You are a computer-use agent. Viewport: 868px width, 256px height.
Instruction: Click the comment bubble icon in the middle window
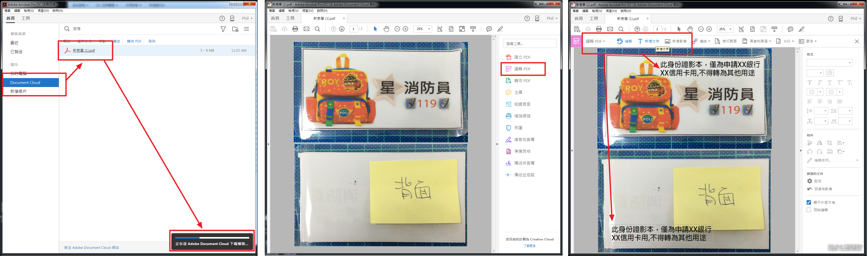(489, 29)
